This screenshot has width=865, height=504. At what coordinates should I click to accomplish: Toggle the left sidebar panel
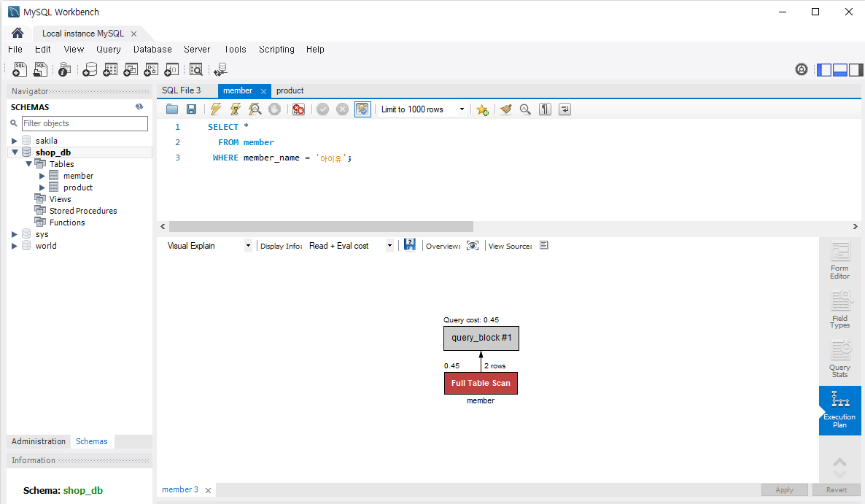click(824, 70)
